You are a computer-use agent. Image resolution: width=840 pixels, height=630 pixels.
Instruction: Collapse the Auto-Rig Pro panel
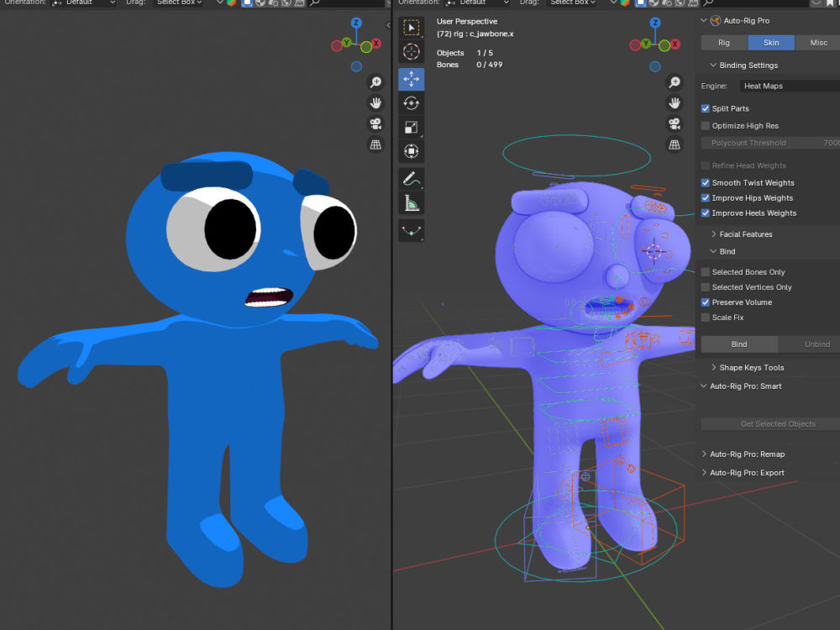coord(703,20)
